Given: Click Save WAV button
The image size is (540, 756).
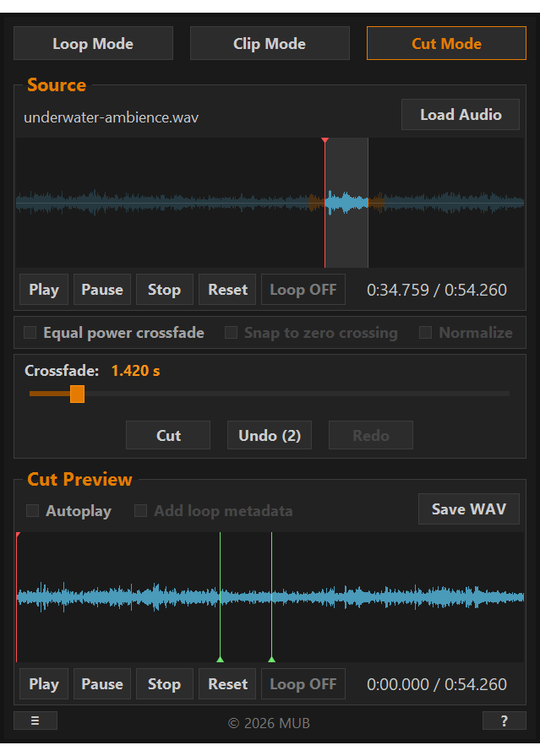Looking at the screenshot, I should (x=468, y=509).
